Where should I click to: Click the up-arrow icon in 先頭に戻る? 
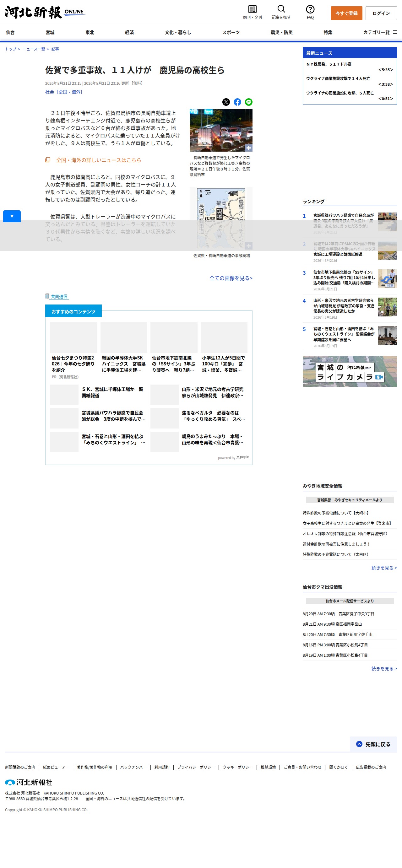(x=359, y=744)
